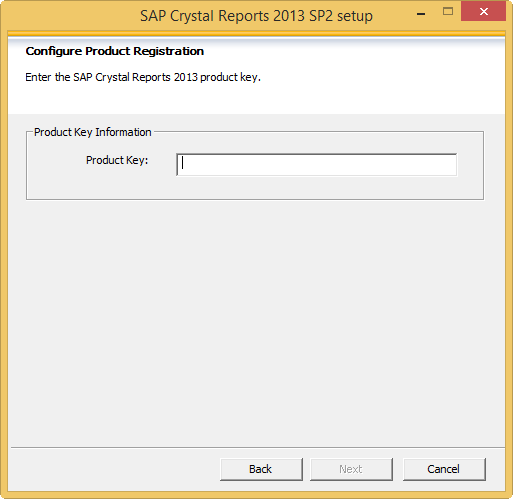This screenshot has height=499, width=513.
Task: Click the white header banner beside the heading
Action: 367,67
